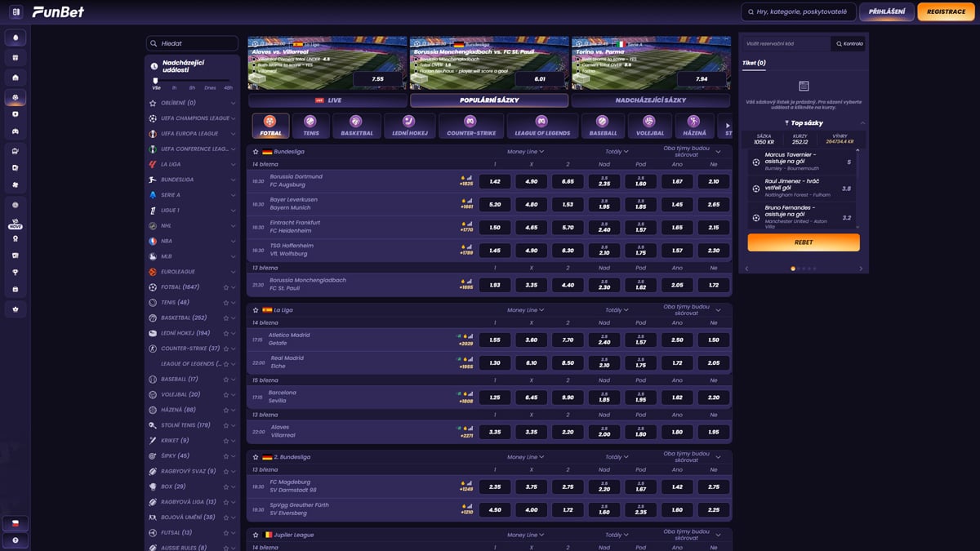
Task: Select the Tenis sport icon
Action: coord(310,126)
